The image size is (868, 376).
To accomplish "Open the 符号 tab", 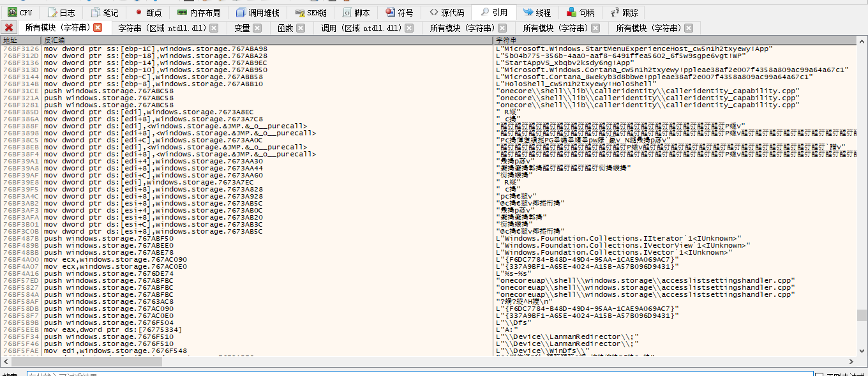I will tap(400, 12).
